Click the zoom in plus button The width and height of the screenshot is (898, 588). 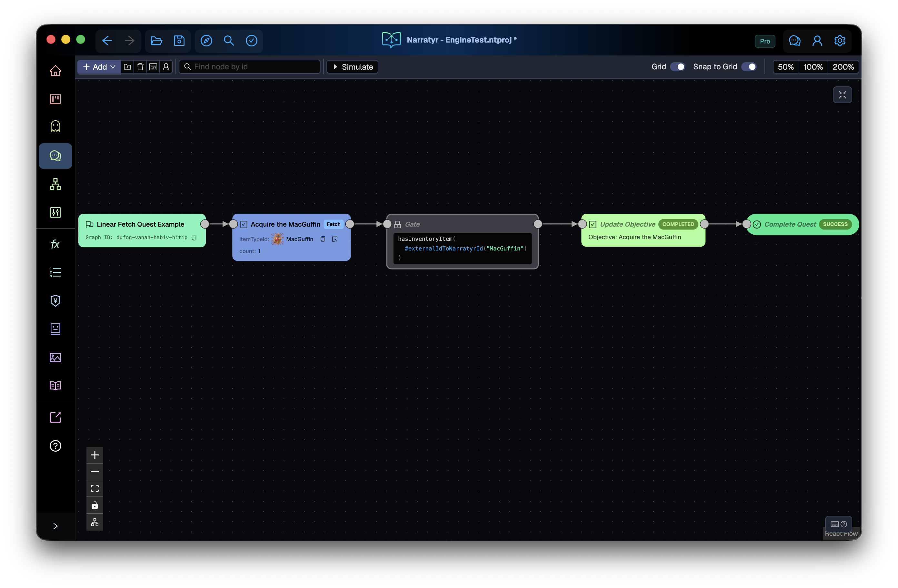pyautogui.click(x=95, y=455)
